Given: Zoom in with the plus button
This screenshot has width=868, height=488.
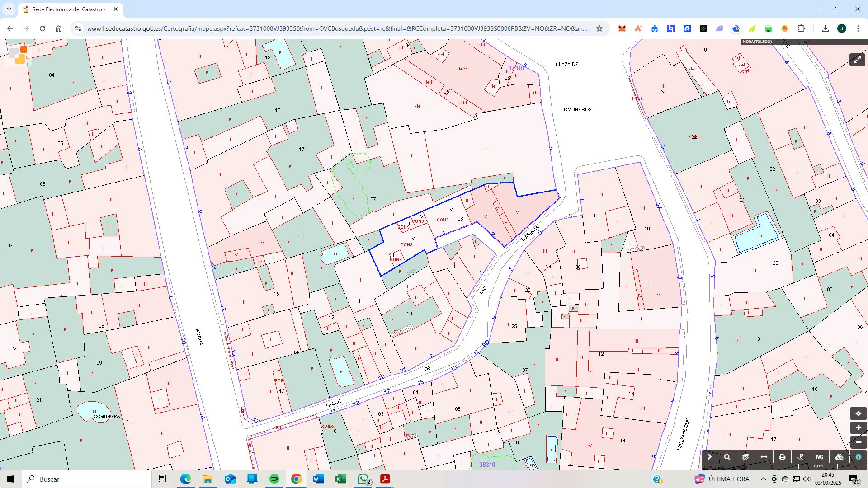Looking at the screenshot, I should click(x=858, y=428).
